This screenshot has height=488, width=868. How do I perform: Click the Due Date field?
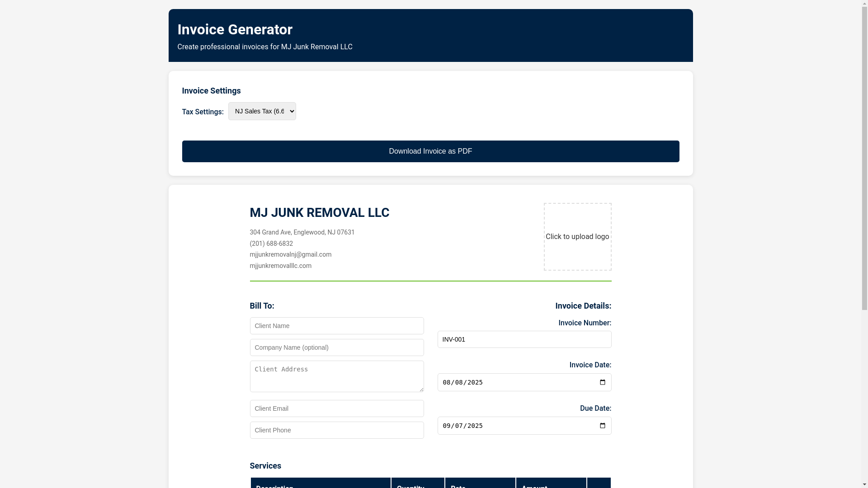524,426
